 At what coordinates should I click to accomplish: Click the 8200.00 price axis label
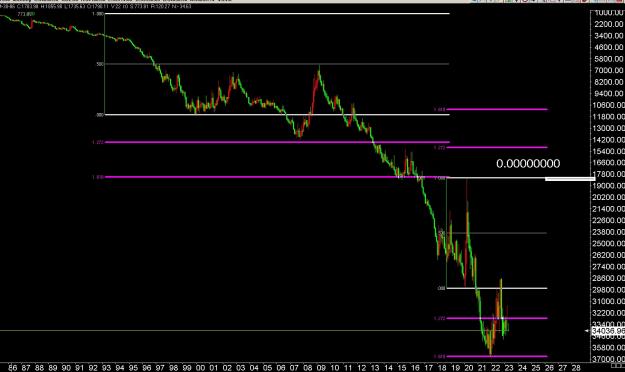pos(609,82)
